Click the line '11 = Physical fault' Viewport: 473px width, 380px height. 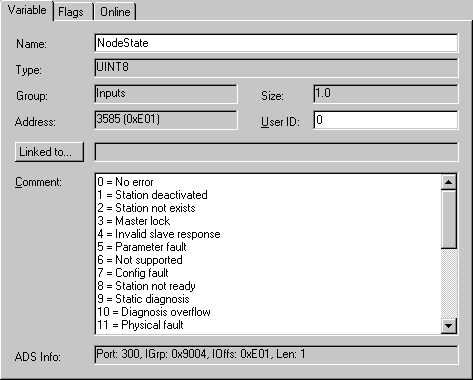click(140, 325)
